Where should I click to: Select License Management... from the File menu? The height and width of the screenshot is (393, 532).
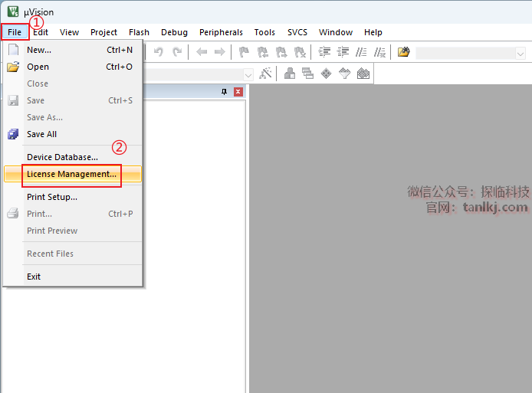click(71, 174)
